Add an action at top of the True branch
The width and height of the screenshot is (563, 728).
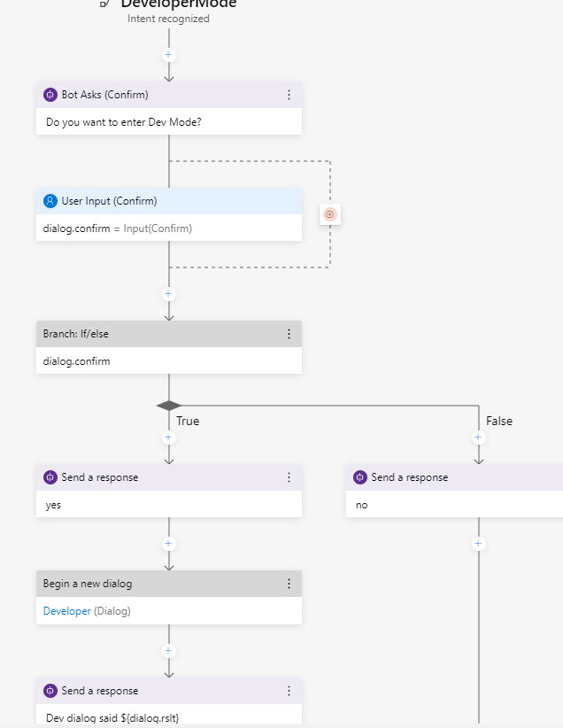click(168, 438)
